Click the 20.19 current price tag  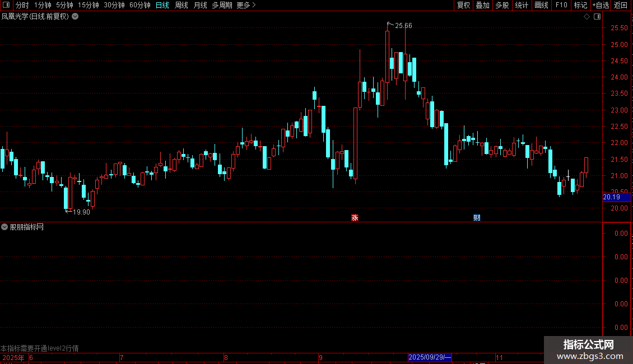tap(616, 197)
